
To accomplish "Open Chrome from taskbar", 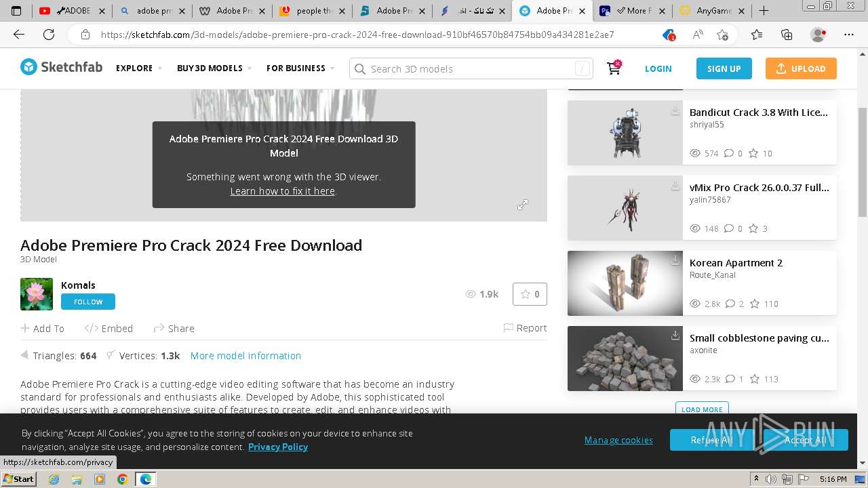I will pyautogui.click(x=122, y=479).
